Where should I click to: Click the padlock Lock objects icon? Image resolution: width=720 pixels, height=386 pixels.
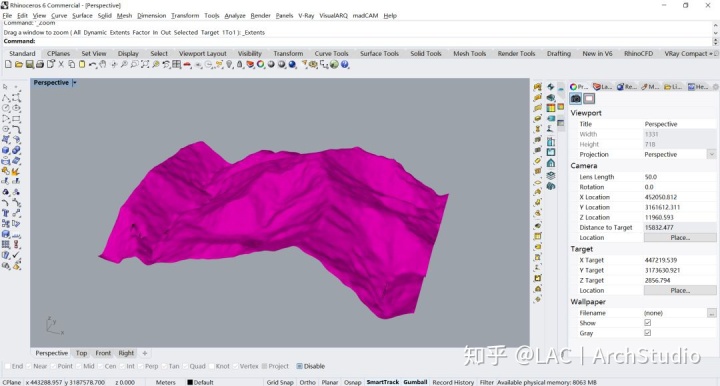click(240, 65)
